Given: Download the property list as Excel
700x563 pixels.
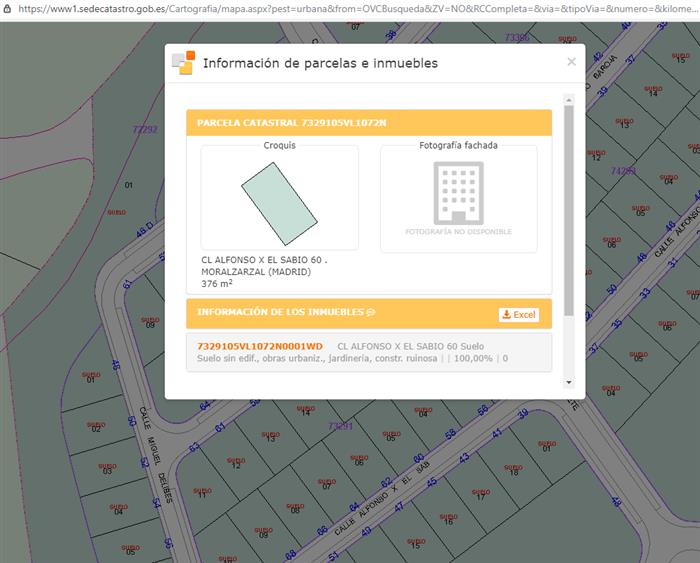Looking at the screenshot, I should pyautogui.click(x=518, y=314).
